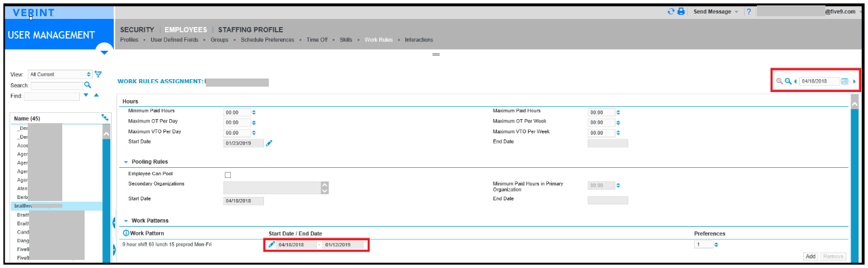The image size is (868, 268).
Task: Click the Hours Start Date 01/23/2019 field
Action: [243, 143]
